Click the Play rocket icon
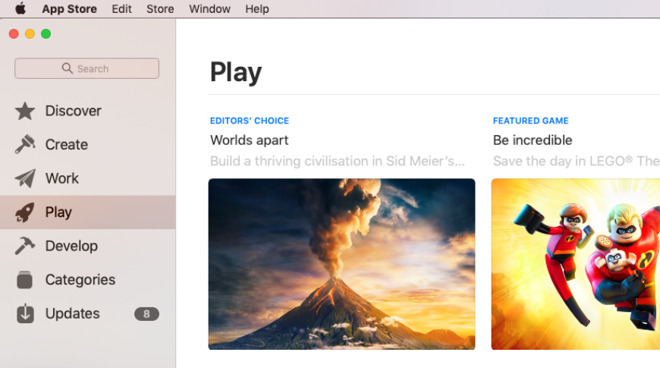 point(25,212)
